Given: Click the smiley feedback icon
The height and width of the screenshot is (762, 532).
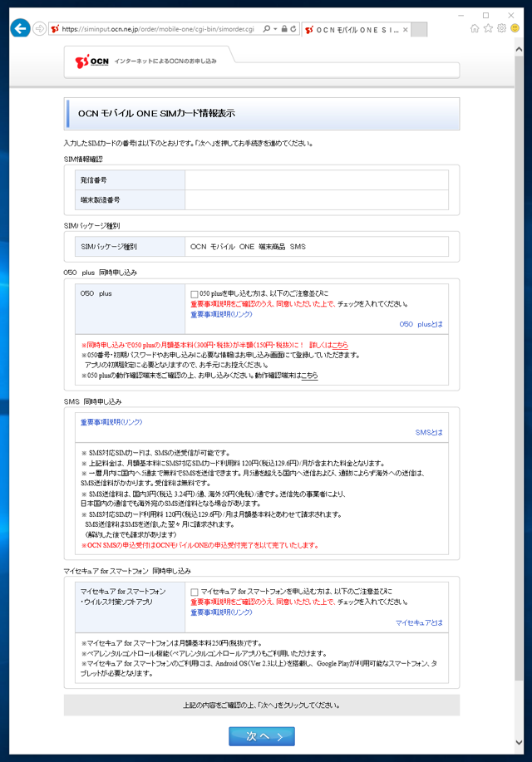Looking at the screenshot, I should [515, 28].
